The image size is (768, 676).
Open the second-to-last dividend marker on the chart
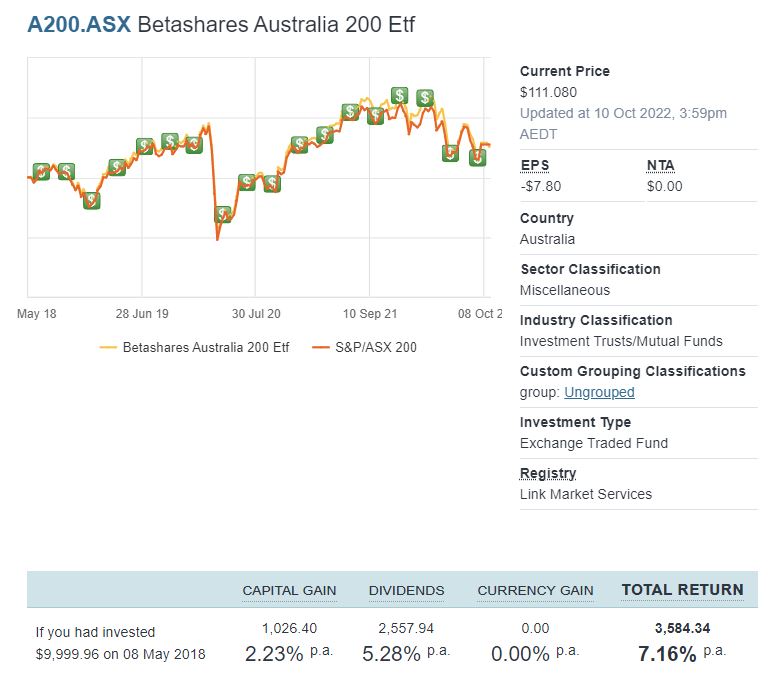pos(450,153)
